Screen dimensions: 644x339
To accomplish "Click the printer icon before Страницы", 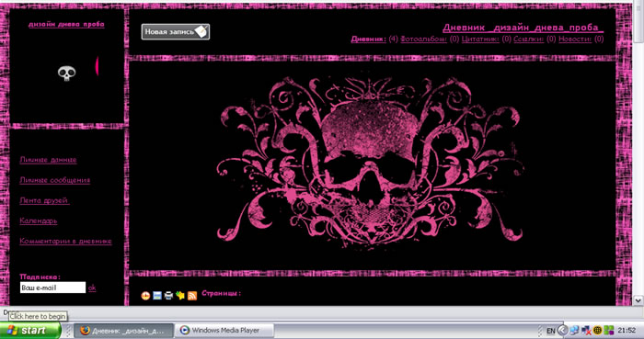I will click(x=168, y=296).
